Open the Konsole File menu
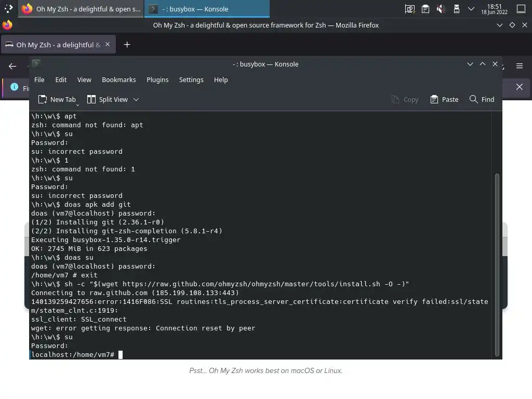Viewport: 532px width, 399px height. 39,79
